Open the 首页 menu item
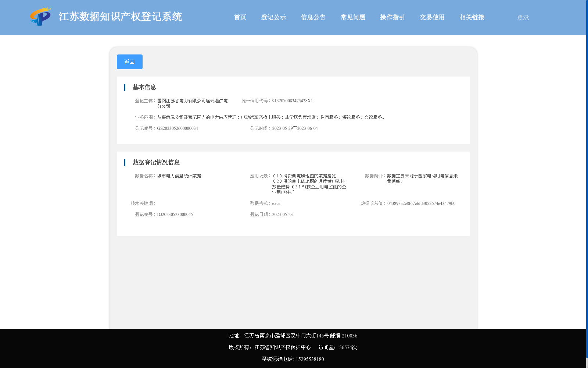Viewport: 588px width, 368px height. [240, 17]
